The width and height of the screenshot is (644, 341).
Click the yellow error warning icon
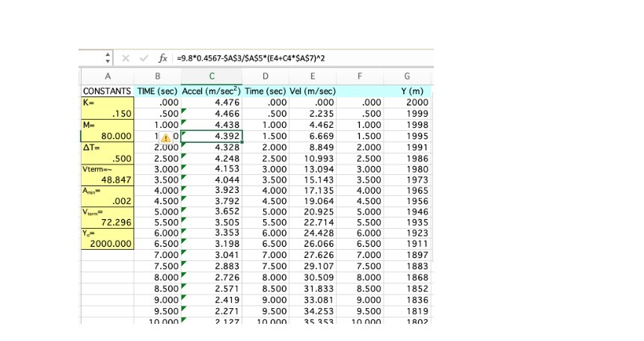[165, 138]
